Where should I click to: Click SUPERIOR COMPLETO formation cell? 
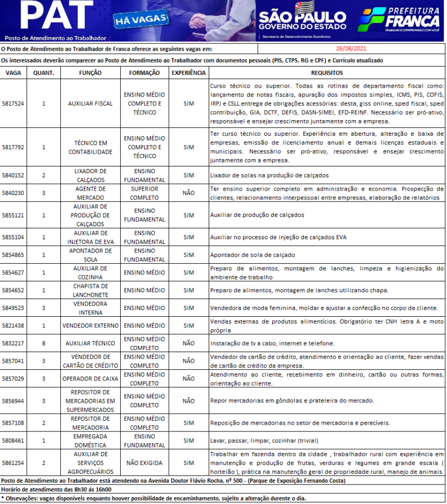coord(144,193)
